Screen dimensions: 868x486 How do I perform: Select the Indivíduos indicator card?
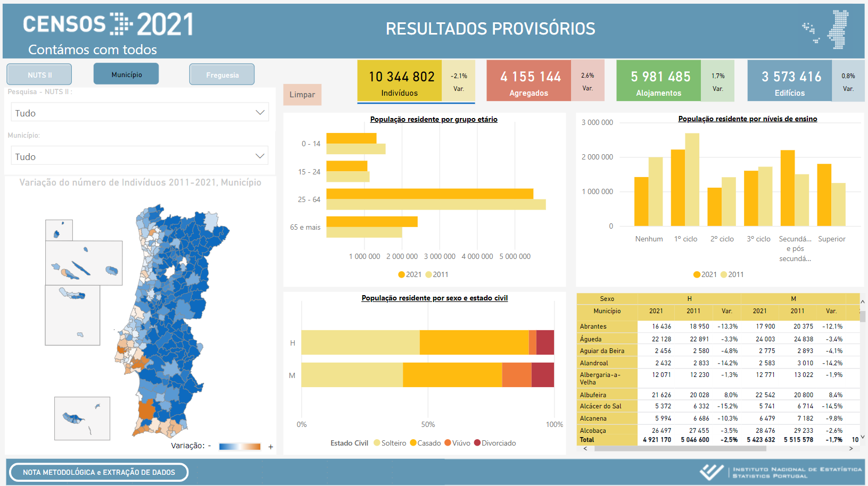(x=399, y=81)
